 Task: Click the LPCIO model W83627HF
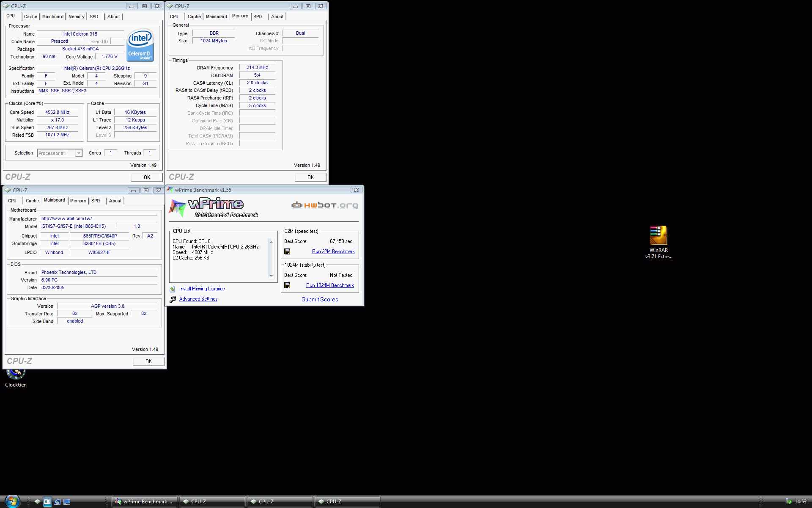tap(99, 252)
